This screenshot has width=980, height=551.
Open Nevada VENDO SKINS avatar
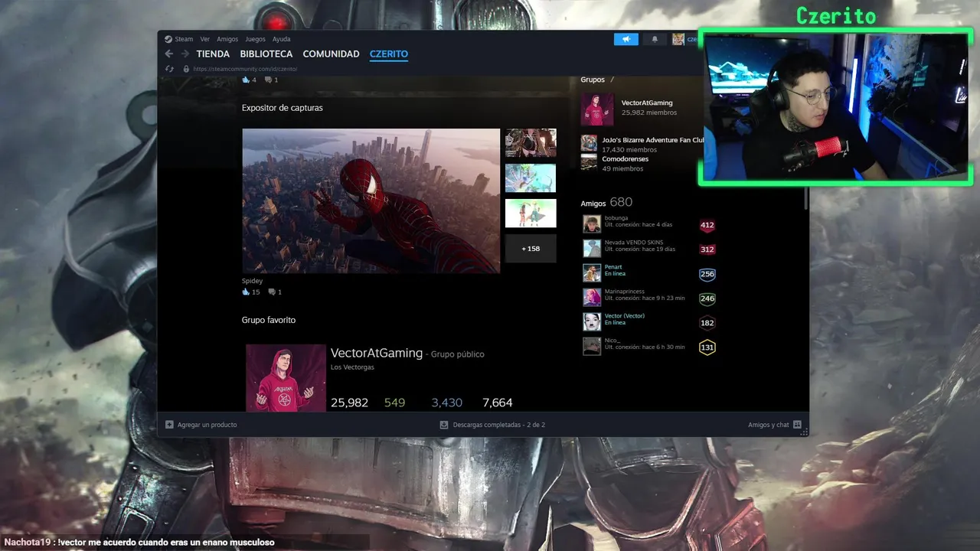[592, 248]
